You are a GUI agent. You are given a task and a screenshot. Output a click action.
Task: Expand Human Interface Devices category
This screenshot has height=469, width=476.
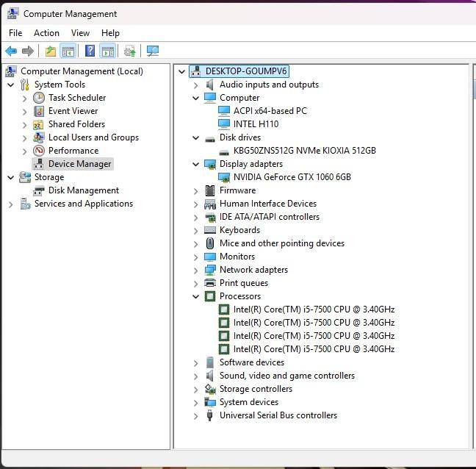tap(196, 204)
